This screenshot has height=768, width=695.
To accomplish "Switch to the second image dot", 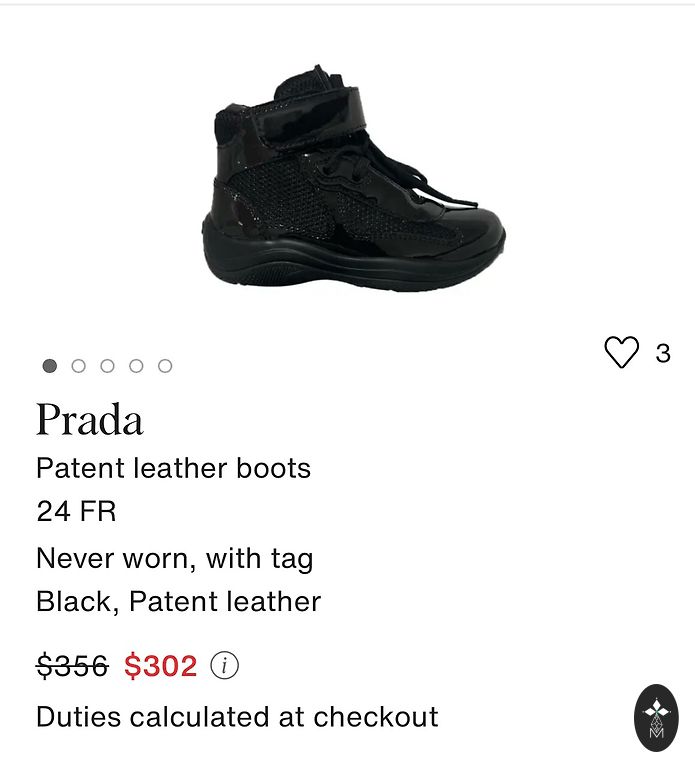I will tap(79, 366).
